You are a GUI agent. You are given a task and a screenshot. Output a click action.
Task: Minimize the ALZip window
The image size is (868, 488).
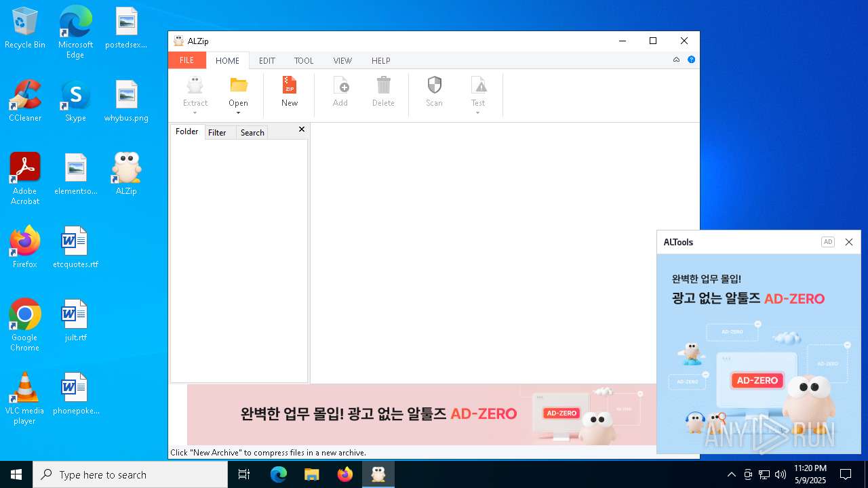click(x=623, y=41)
